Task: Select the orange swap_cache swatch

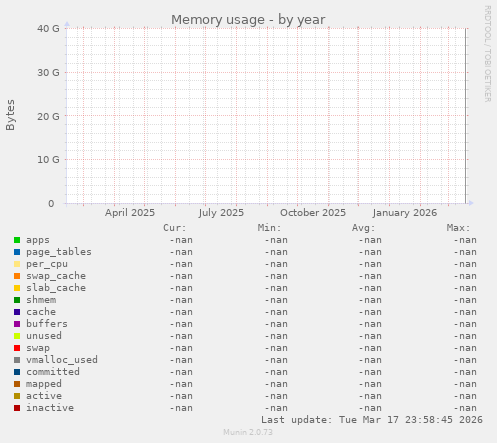Action: pyautogui.click(x=17, y=276)
